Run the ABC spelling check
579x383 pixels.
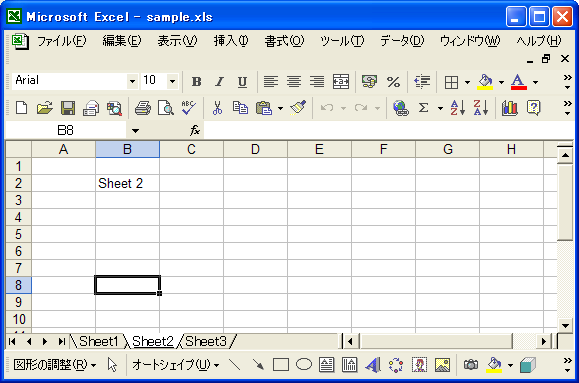tap(189, 108)
